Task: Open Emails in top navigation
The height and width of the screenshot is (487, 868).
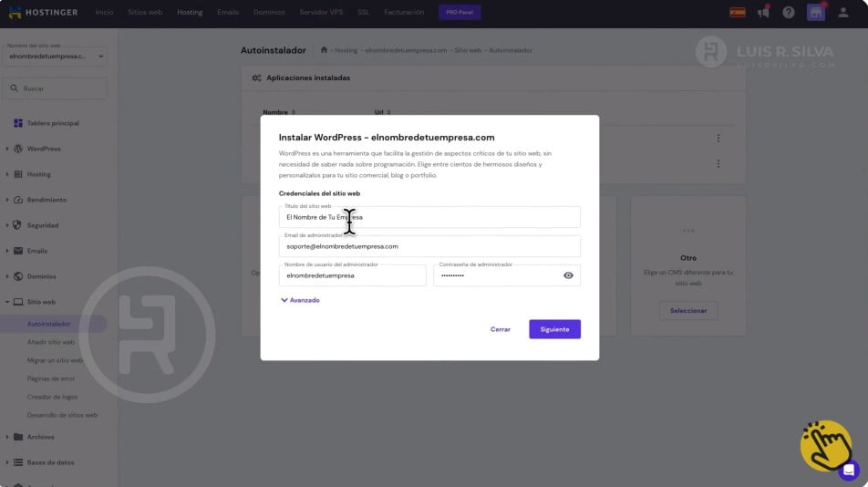Action: click(228, 12)
